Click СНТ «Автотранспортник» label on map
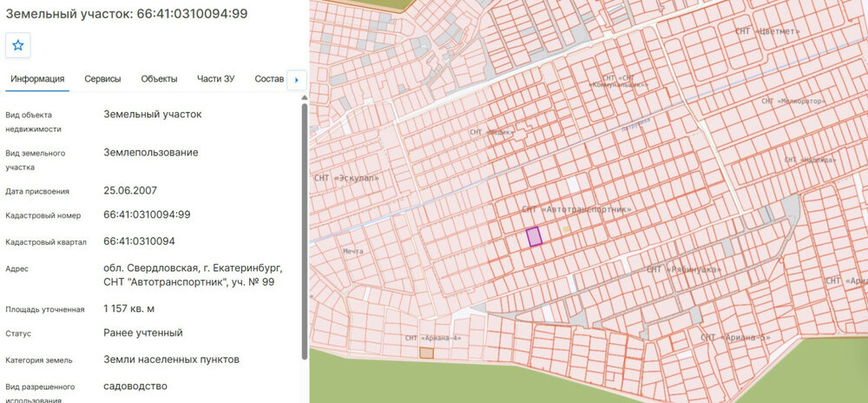This screenshot has height=403, width=868. click(x=576, y=210)
